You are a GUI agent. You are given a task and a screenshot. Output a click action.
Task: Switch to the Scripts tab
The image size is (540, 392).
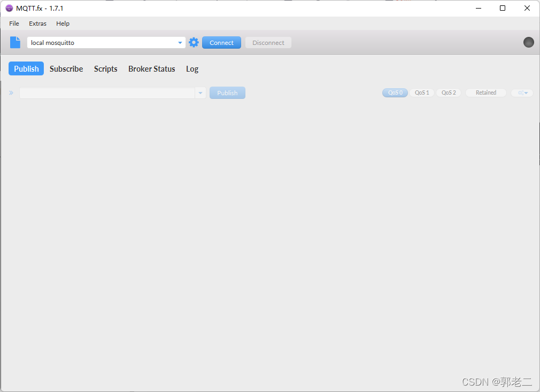click(x=106, y=68)
